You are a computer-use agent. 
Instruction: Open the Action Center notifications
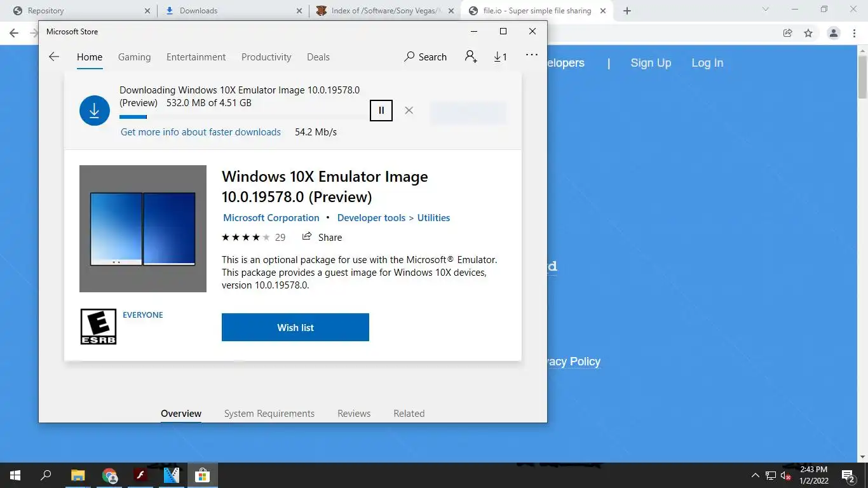[x=848, y=475]
